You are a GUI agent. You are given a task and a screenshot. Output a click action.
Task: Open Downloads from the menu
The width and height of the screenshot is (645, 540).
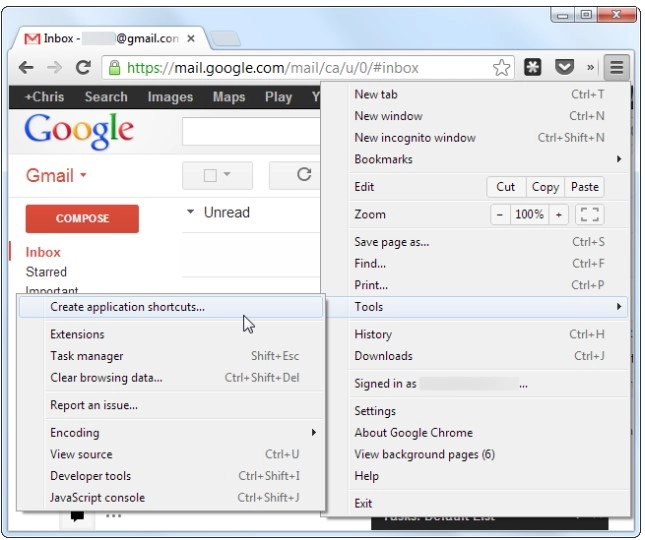click(488, 356)
